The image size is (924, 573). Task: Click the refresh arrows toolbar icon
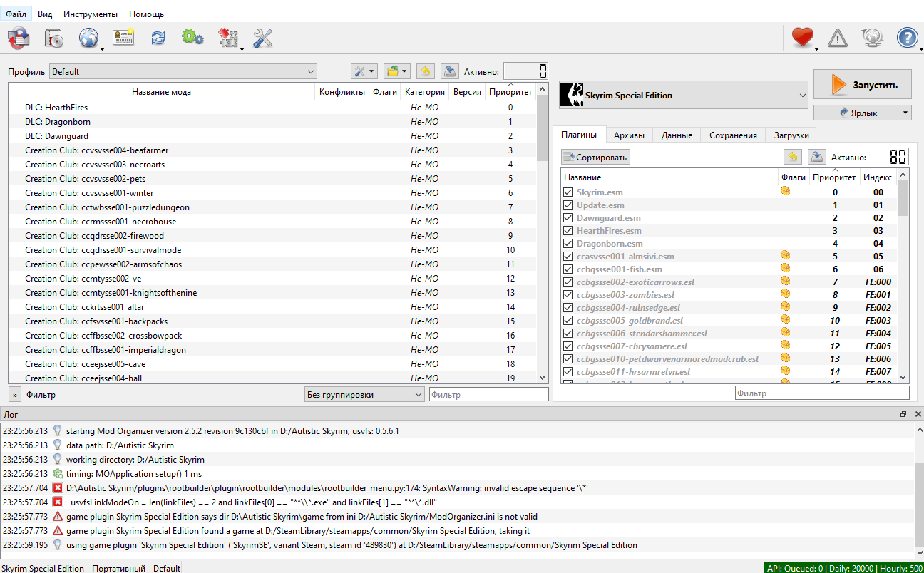[x=158, y=38]
